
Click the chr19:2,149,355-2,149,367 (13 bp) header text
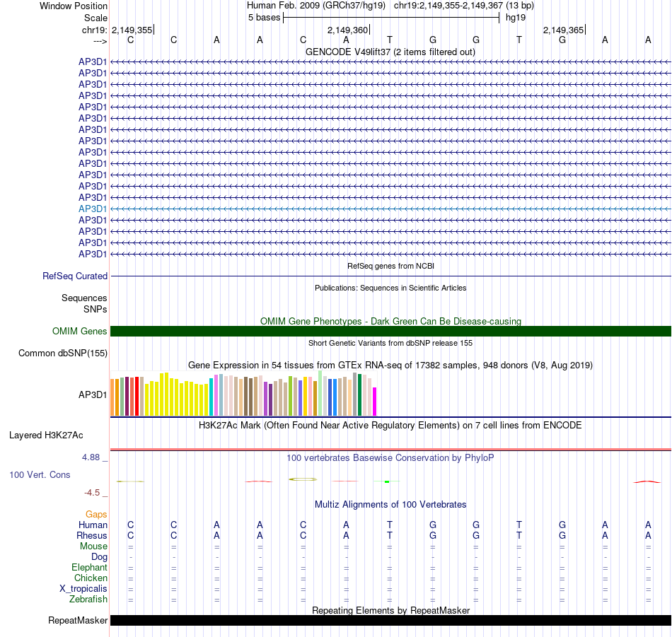click(464, 6)
